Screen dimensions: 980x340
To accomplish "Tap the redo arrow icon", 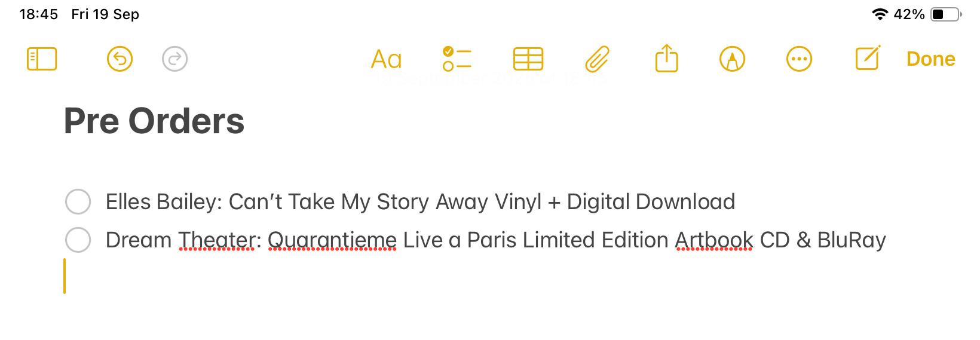I will pyautogui.click(x=175, y=59).
